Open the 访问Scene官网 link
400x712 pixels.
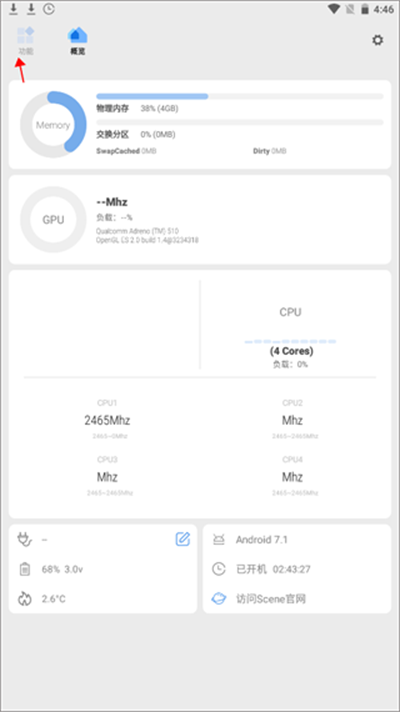tap(271, 598)
